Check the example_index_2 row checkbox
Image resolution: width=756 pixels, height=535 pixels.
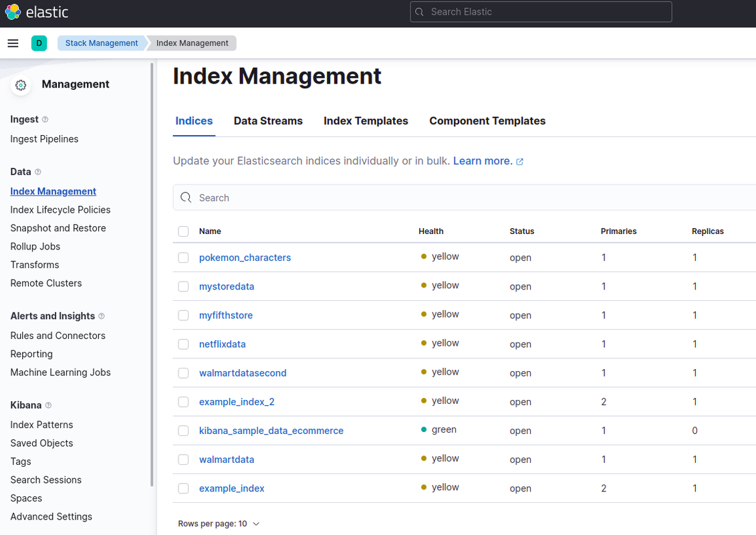click(x=183, y=402)
